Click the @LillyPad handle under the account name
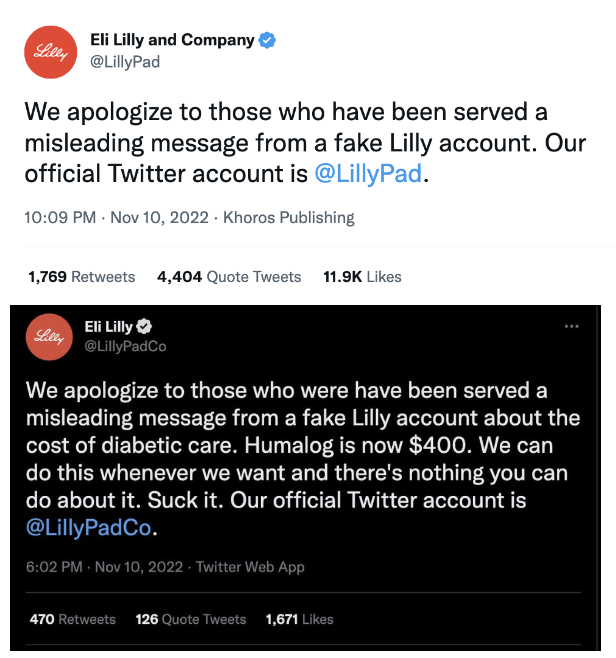This screenshot has height=658, width=616. (125, 62)
